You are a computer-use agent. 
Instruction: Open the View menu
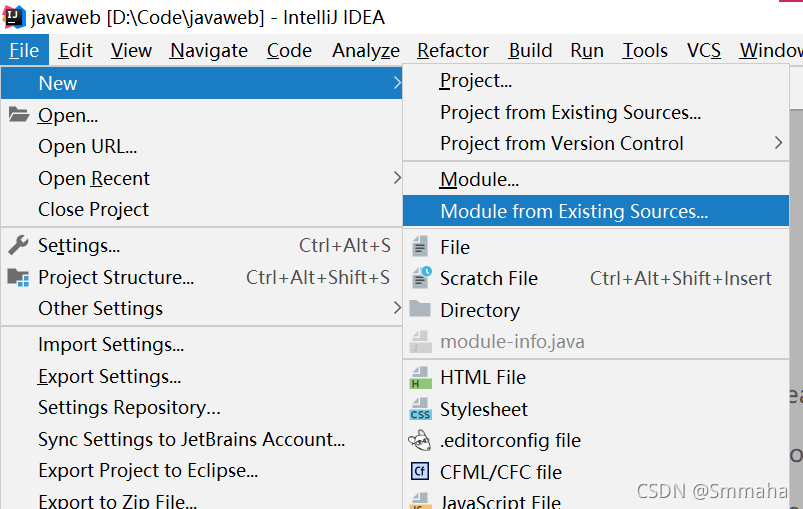click(131, 50)
